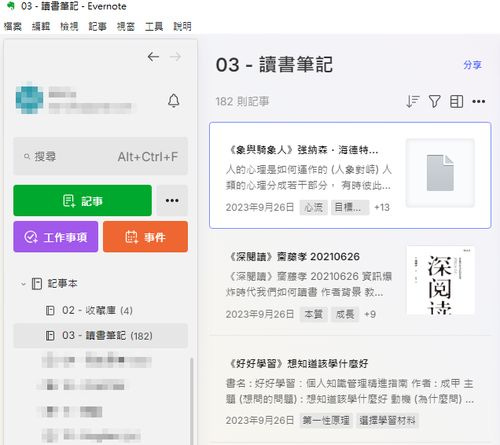The image size is (500, 445).
Task: Open the 記事本 notebooks heading
Action: click(x=62, y=284)
